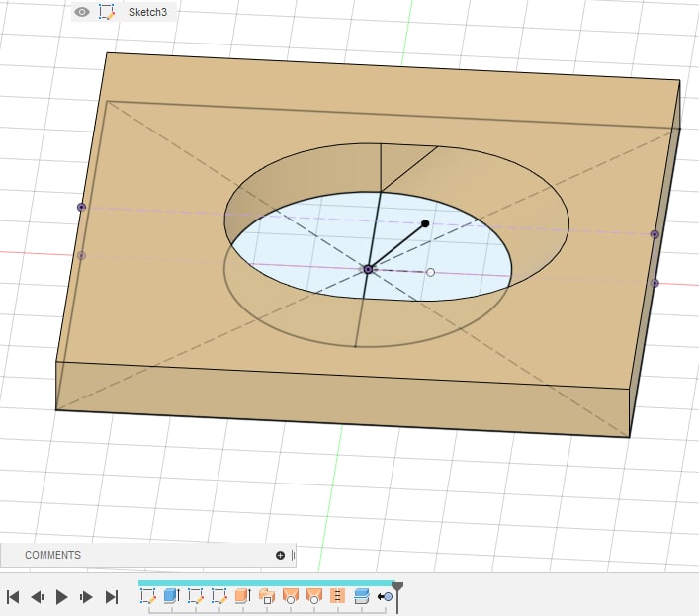Select the move/capture position feature in timeline
The image size is (699, 616).
point(385,596)
